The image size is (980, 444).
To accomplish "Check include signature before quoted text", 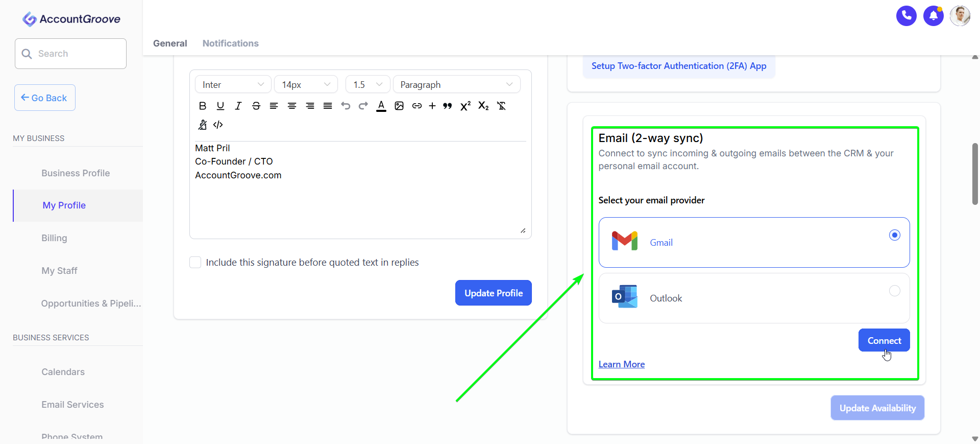I will pyautogui.click(x=195, y=262).
